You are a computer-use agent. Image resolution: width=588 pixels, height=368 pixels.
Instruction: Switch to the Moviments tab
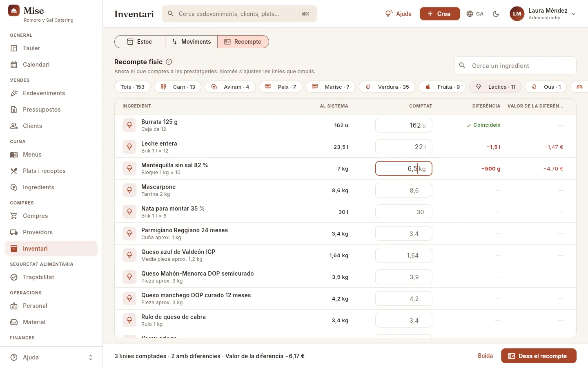pyautogui.click(x=192, y=42)
